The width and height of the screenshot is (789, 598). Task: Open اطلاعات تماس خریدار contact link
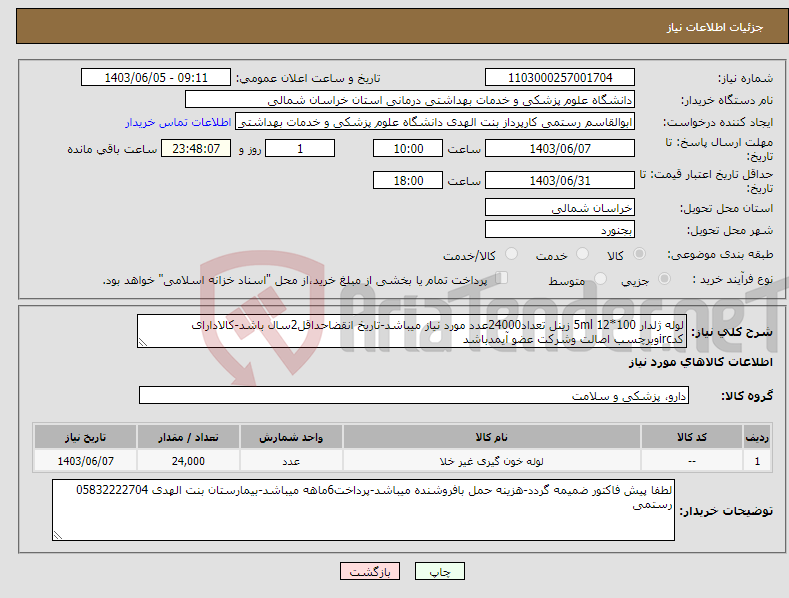point(178,122)
